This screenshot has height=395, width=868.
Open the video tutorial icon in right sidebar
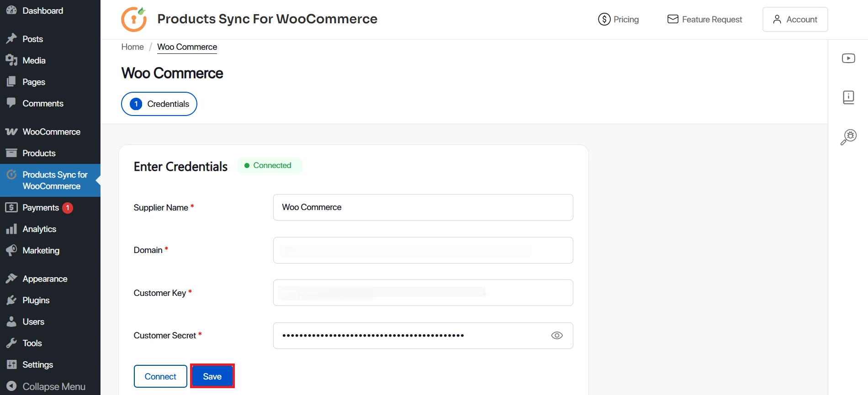click(x=848, y=58)
